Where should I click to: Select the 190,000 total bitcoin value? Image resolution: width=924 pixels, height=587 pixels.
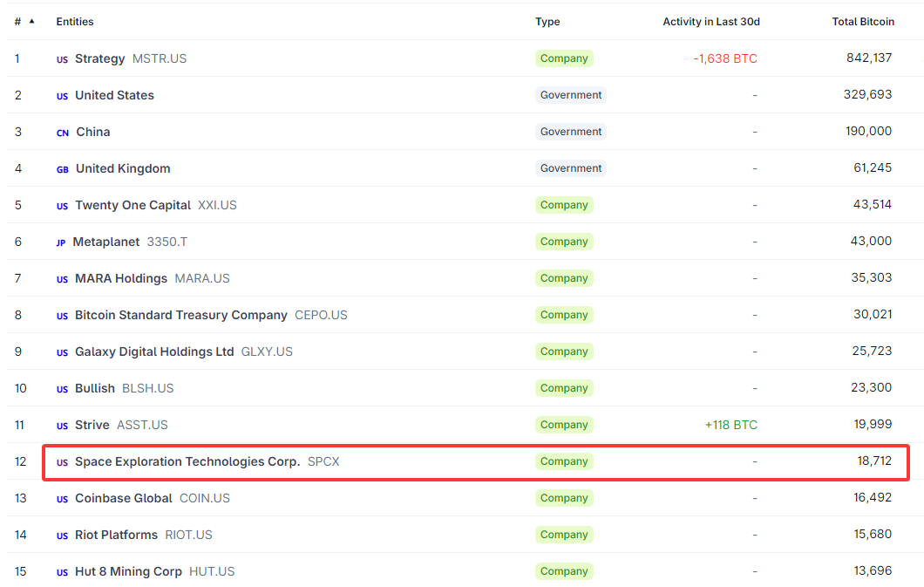(868, 131)
